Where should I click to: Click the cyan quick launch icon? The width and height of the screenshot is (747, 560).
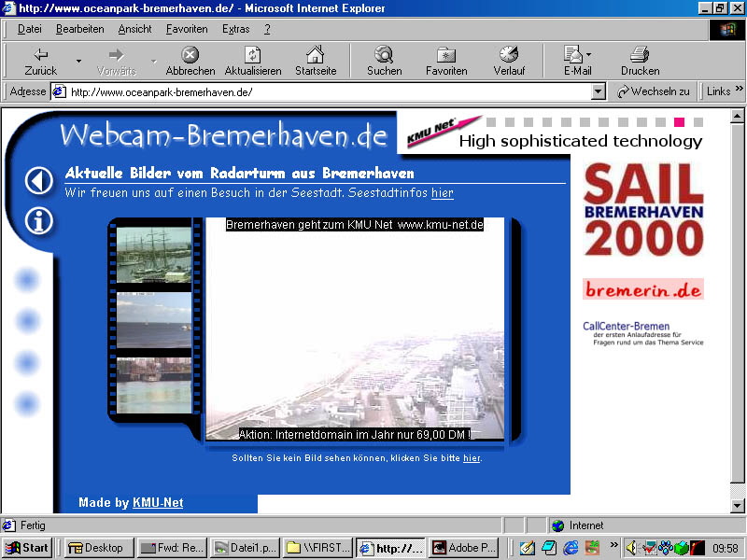point(549,548)
